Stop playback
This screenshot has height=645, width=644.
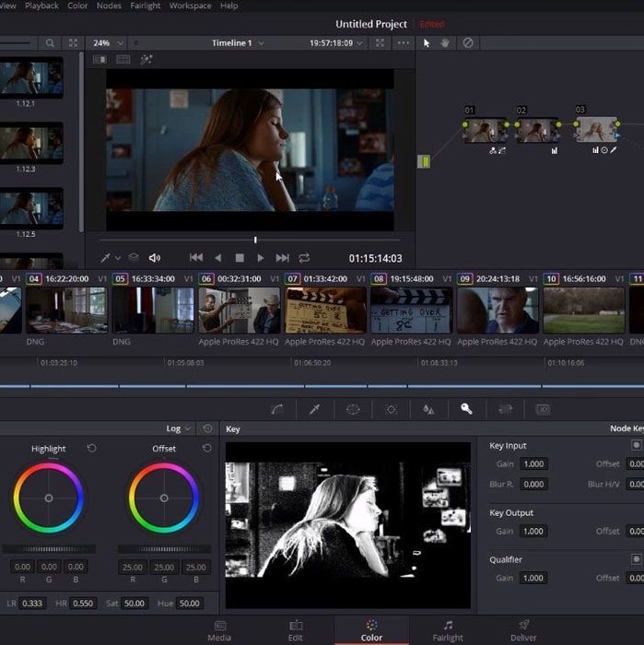pos(240,258)
